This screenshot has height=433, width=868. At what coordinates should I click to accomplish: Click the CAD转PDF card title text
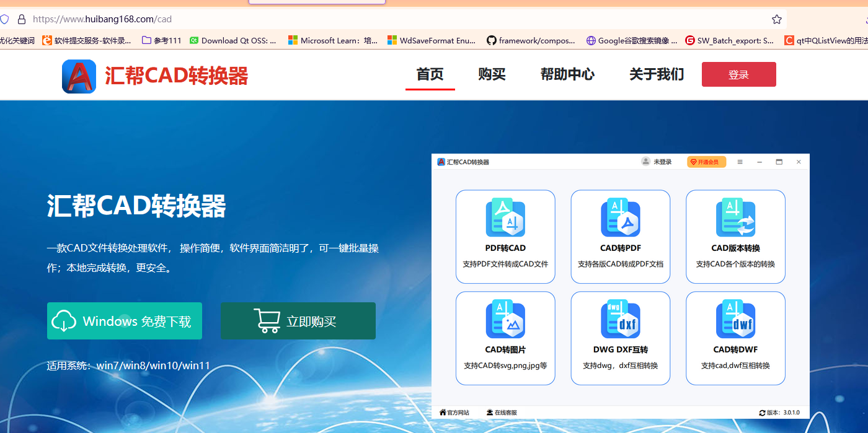coord(621,248)
